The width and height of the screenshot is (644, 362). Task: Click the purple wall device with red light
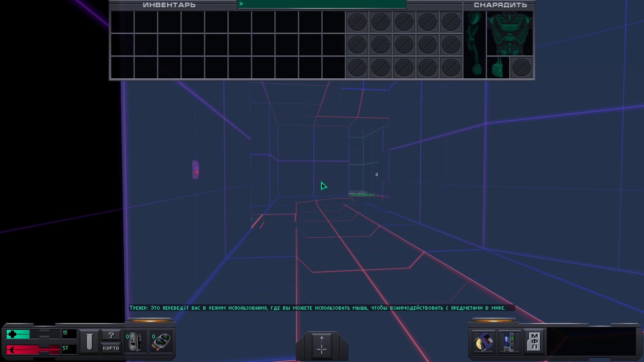coord(196,170)
